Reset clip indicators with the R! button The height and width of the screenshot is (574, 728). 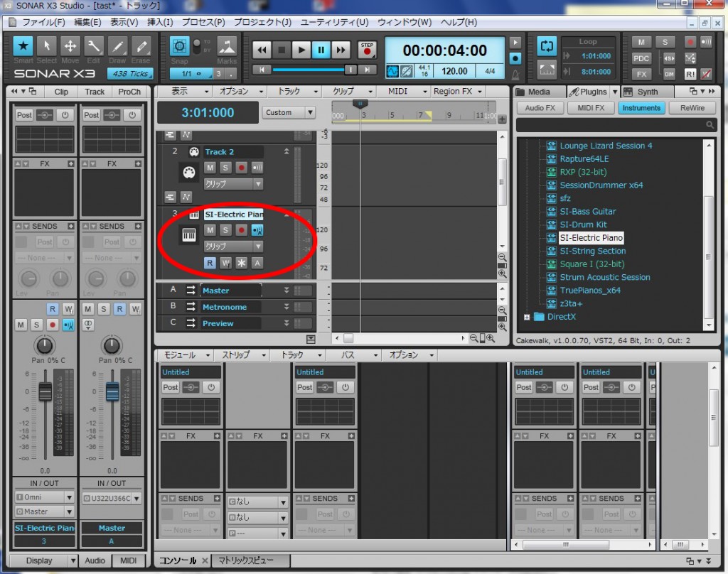point(690,75)
